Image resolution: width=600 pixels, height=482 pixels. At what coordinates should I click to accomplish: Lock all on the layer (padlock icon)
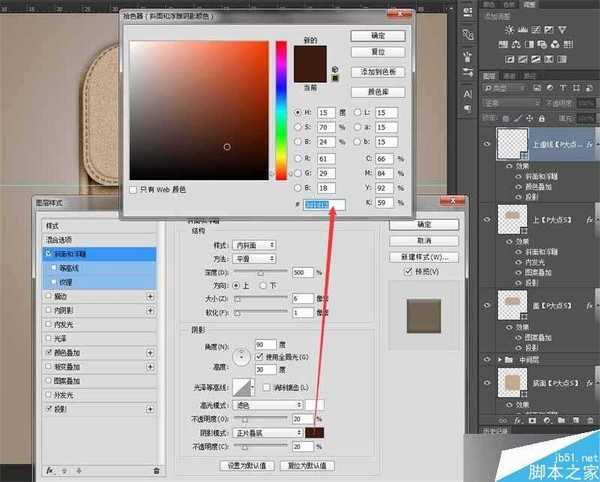pyautogui.click(x=541, y=119)
